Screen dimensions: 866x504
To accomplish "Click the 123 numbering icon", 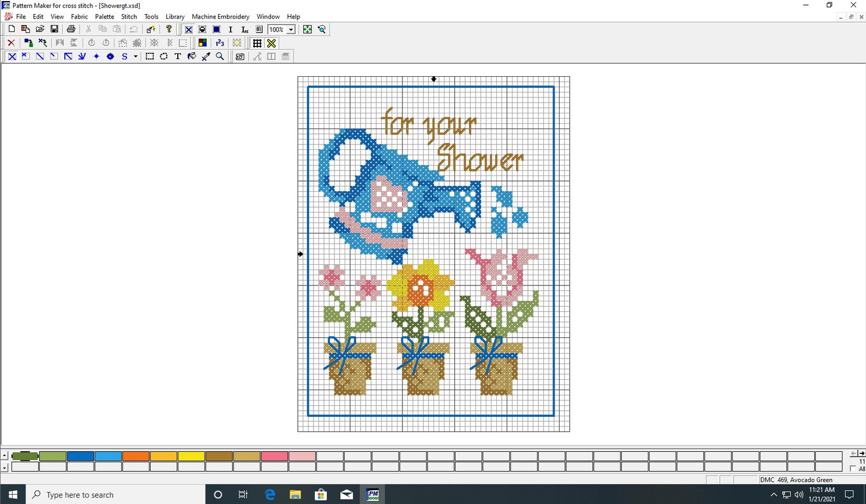I will (x=220, y=43).
